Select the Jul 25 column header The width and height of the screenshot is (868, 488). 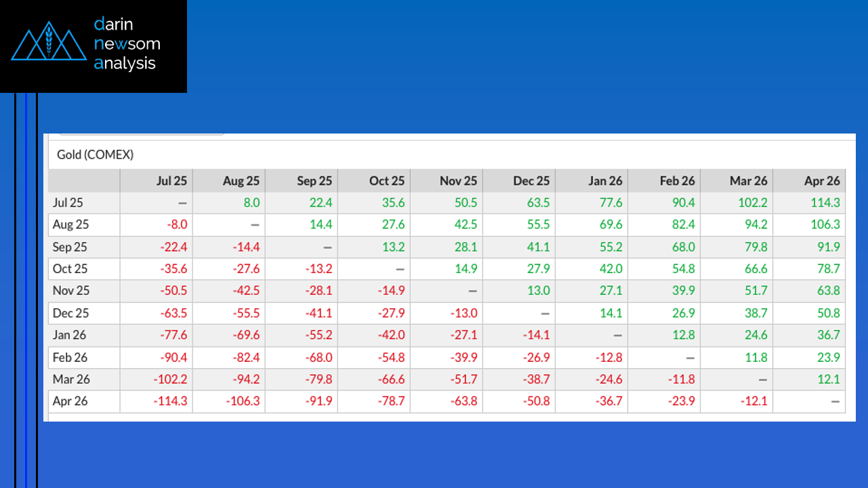click(171, 180)
